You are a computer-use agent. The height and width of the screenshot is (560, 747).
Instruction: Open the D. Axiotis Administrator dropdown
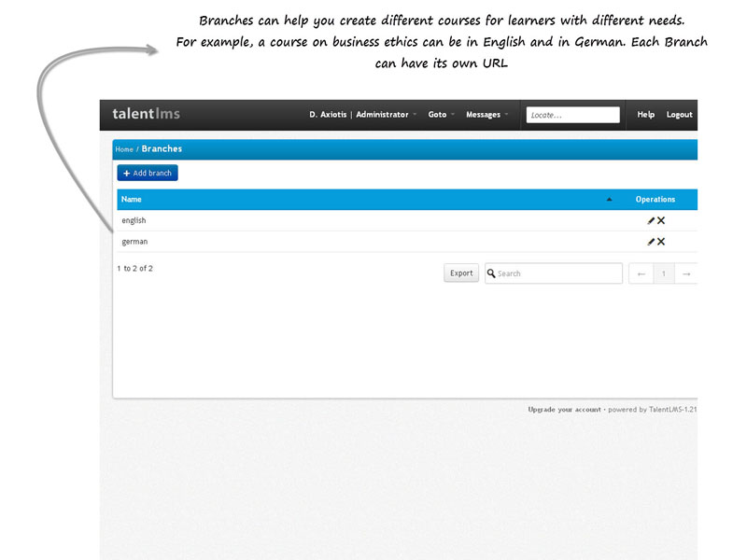[362, 114]
